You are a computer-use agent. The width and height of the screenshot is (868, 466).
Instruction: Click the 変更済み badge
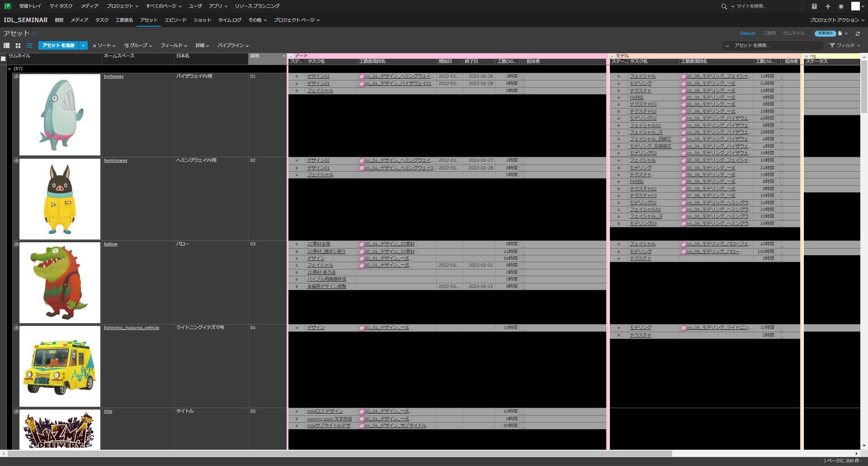pyautogui.click(x=826, y=33)
